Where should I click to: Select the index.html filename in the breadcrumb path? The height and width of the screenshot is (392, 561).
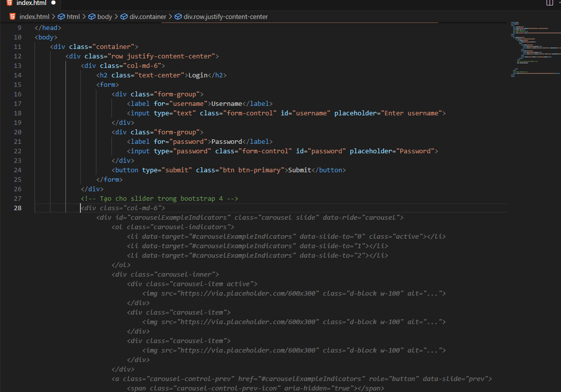34,16
